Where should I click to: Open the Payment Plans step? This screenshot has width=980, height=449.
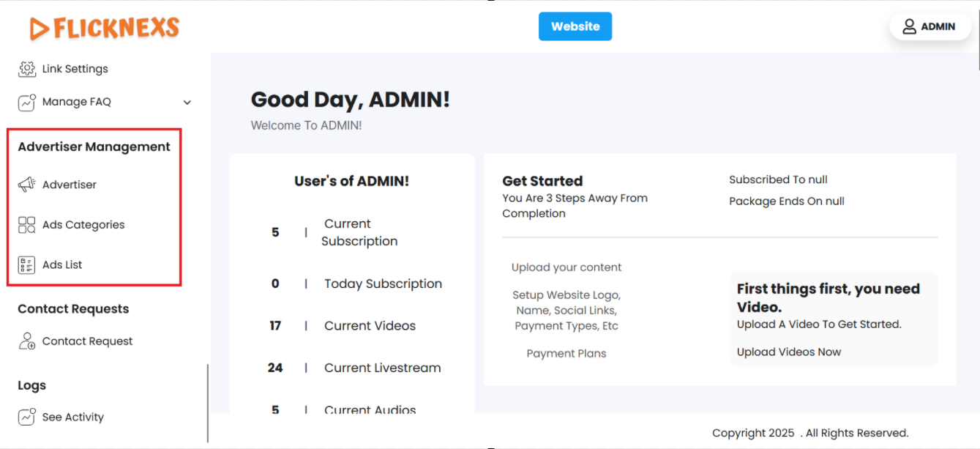click(566, 354)
